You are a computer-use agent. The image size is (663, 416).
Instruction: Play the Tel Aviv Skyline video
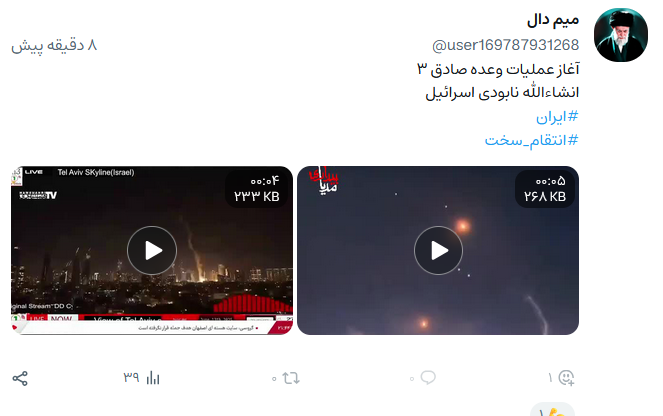tap(152, 250)
